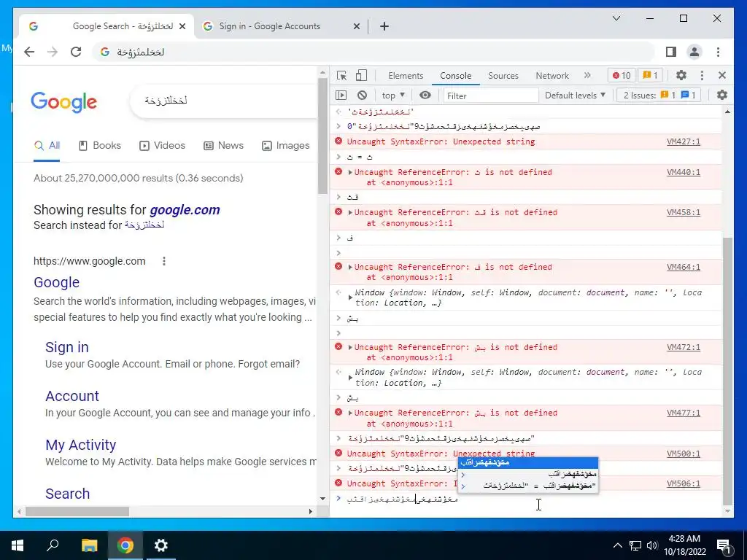Click the 2 Issues button

tap(659, 96)
